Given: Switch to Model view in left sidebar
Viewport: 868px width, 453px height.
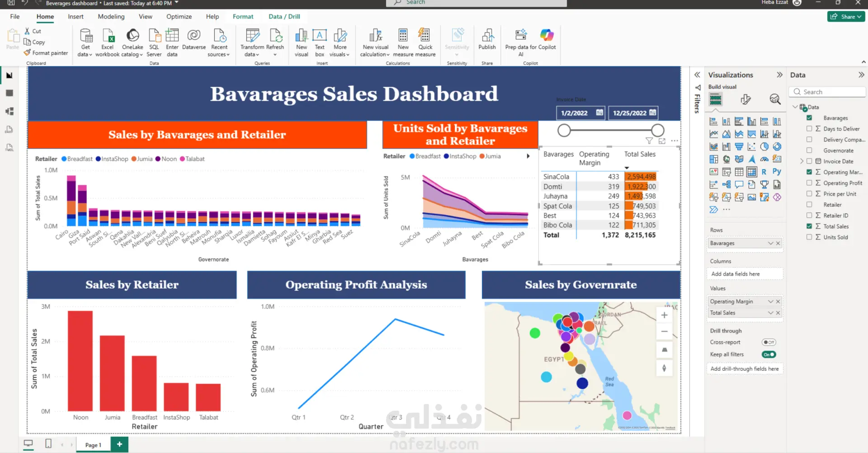Looking at the screenshot, I should click(x=9, y=111).
